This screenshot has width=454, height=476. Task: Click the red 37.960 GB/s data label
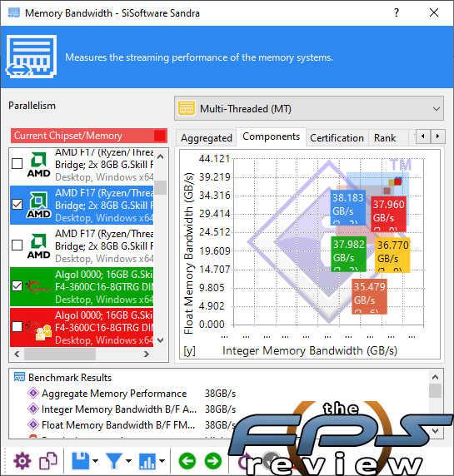(388, 215)
